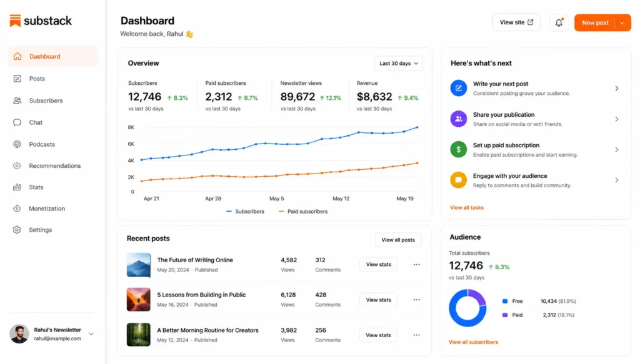
Task: Click the Newsletter views value 89,672
Action: 297,97
